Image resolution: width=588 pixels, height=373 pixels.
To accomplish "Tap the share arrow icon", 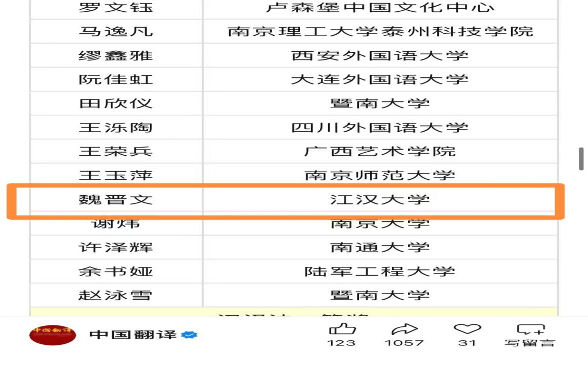I will pos(404,329).
